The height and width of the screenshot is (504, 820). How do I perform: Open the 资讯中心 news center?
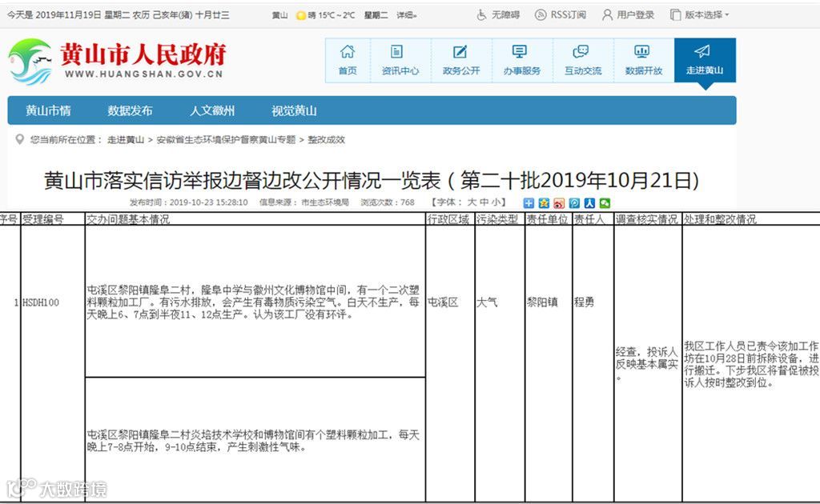pyautogui.click(x=400, y=60)
